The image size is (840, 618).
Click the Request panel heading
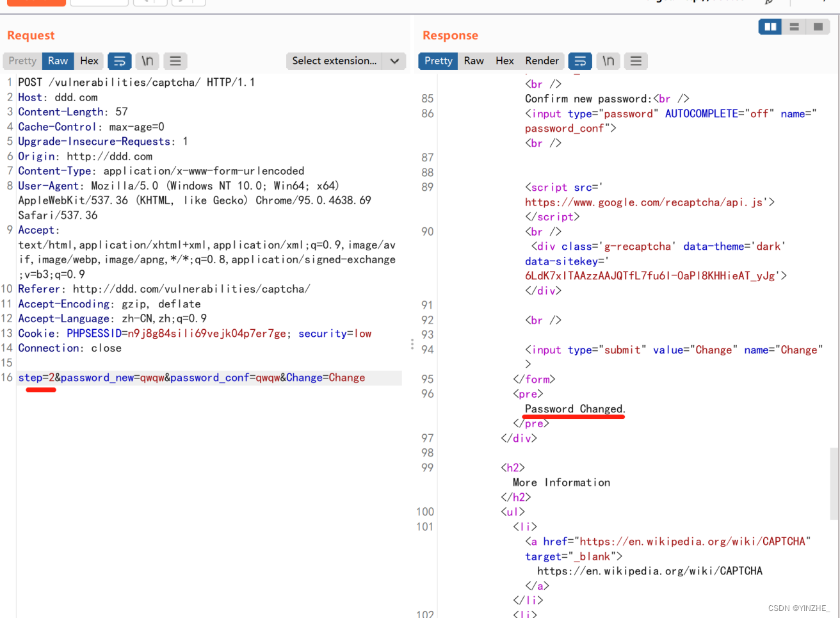tap(31, 35)
